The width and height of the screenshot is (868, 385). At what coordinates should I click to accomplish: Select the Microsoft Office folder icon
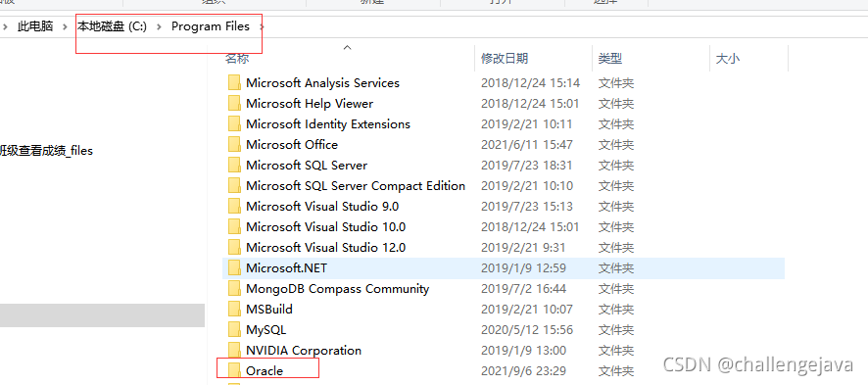(x=234, y=144)
